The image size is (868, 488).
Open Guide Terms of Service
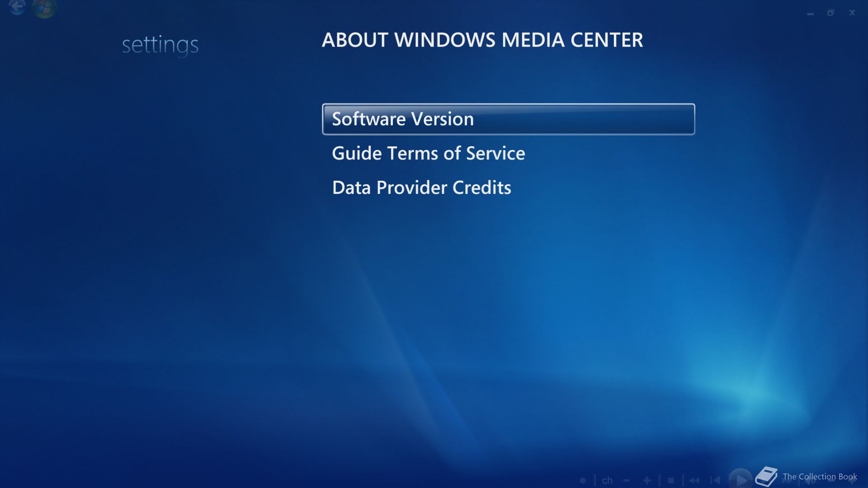click(428, 154)
